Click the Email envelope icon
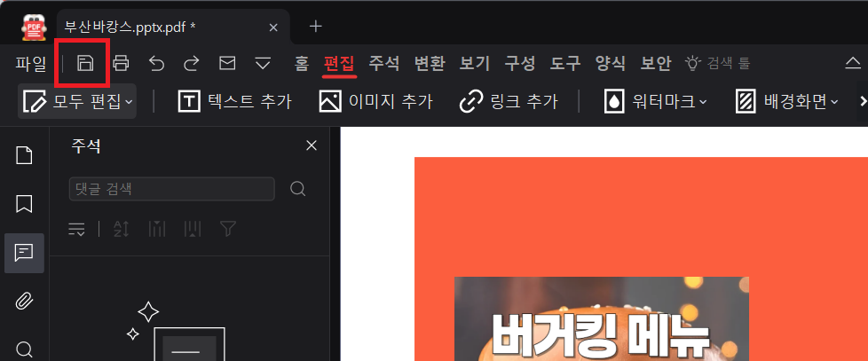This screenshot has width=868, height=361. click(x=227, y=64)
